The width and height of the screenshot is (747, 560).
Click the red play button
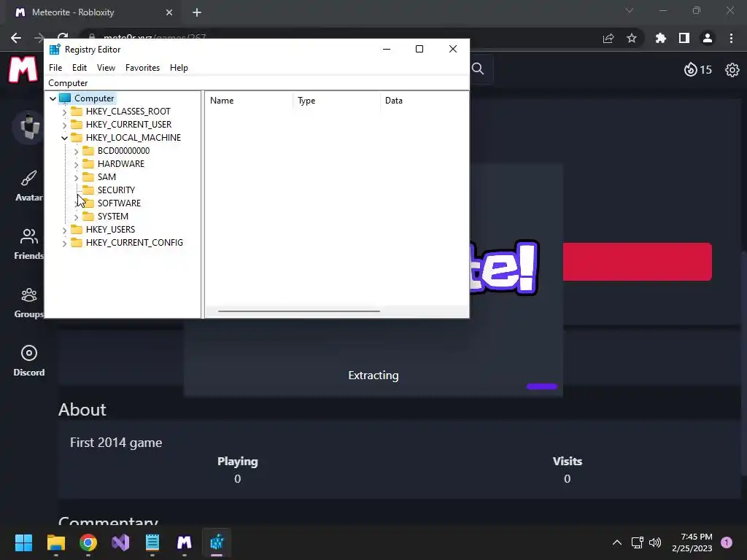638,262
